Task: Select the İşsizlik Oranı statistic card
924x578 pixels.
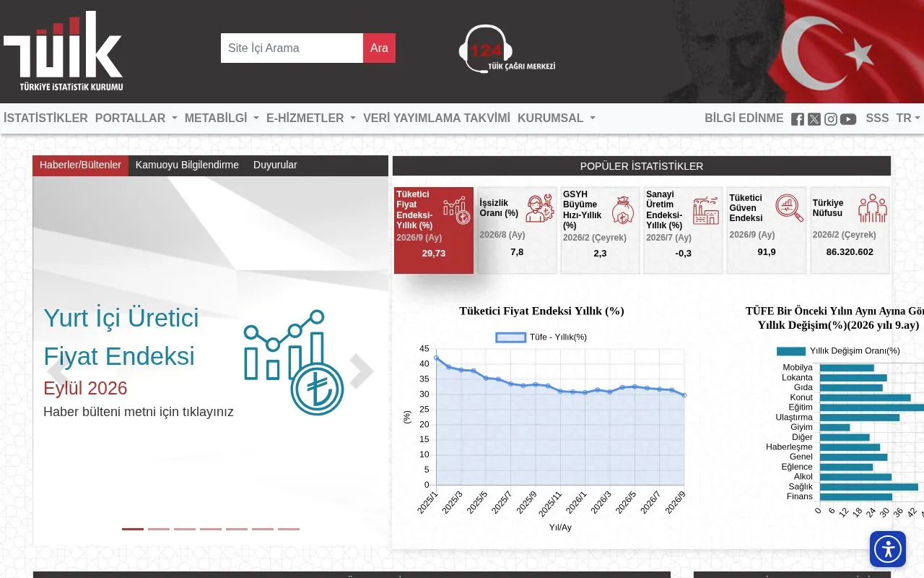Action: pyautogui.click(x=517, y=230)
